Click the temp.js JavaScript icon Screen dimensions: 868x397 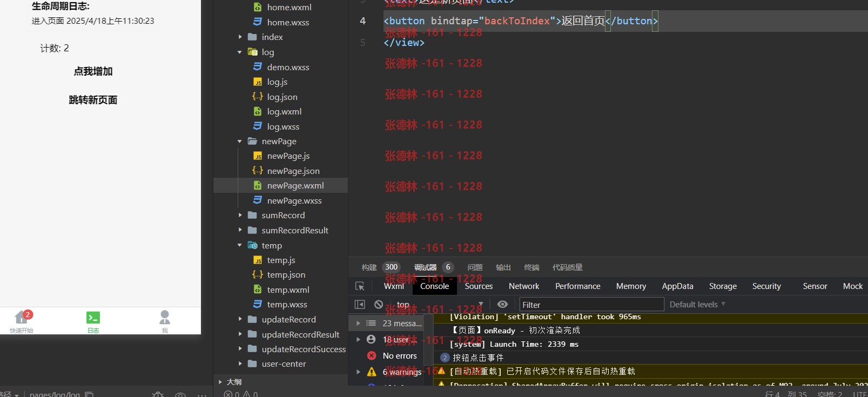(258, 260)
